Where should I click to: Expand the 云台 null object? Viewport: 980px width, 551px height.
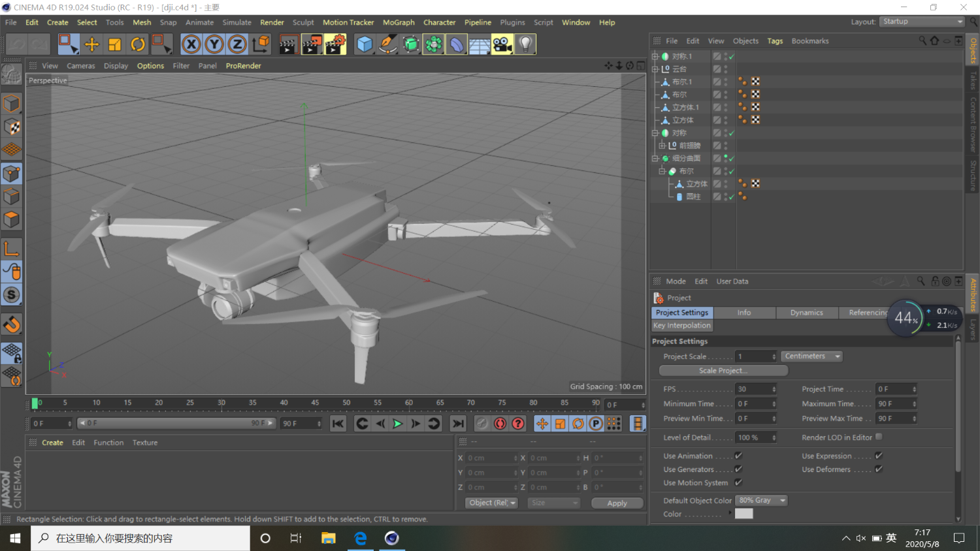[x=655, y=69]
